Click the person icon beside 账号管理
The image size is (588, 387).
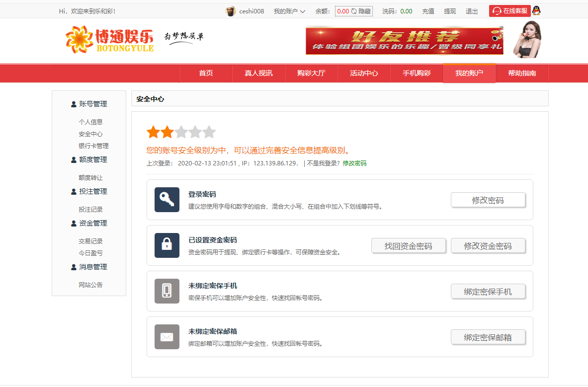(x=74, y=104)
